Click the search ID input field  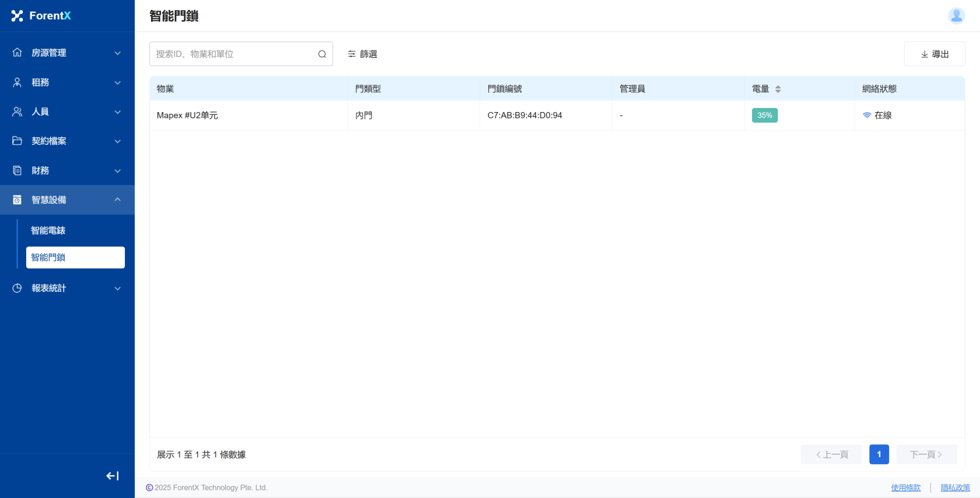[233, 54]
